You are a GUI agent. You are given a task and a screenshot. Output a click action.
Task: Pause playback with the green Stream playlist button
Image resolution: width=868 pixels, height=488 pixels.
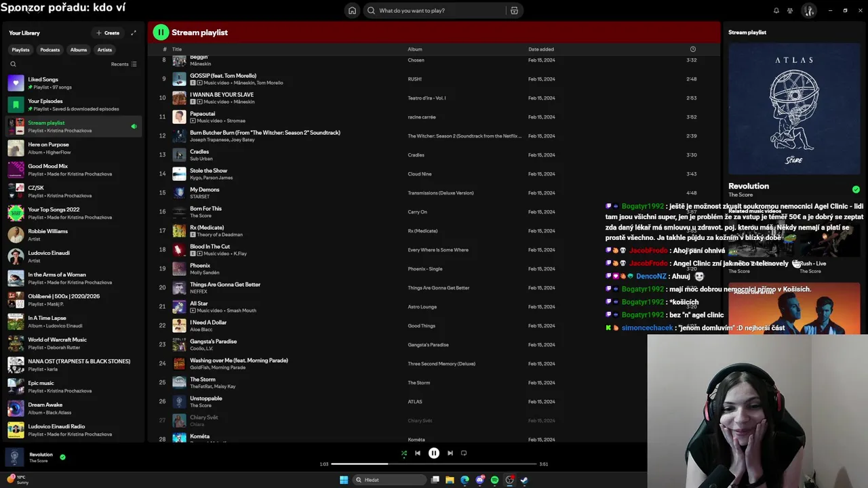click(x=161, y=32)
